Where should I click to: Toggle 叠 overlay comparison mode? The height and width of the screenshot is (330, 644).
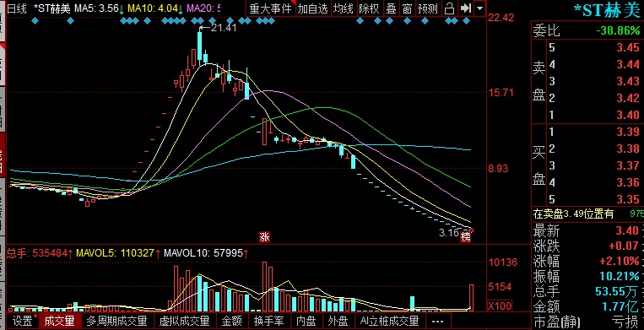[x=391, y=8]
